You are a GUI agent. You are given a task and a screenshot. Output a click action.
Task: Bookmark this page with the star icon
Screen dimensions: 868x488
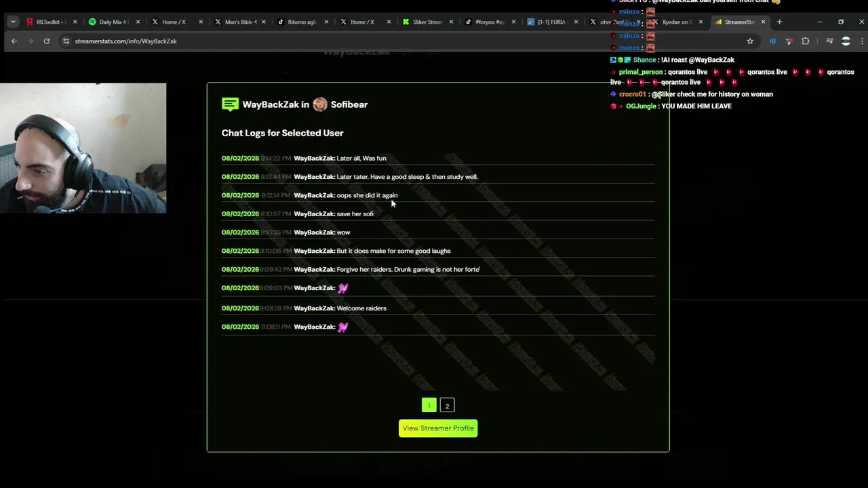pyautogui.click(x=750, y=41)
